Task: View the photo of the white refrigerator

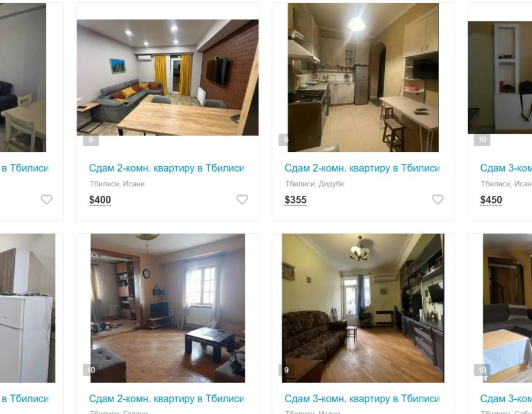Action: point(27,308)
